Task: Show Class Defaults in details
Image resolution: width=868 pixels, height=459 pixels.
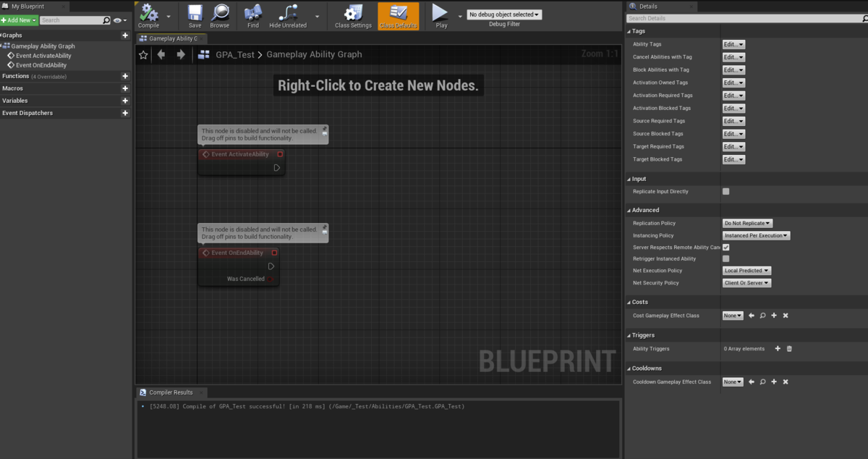Action: [398, 16]
